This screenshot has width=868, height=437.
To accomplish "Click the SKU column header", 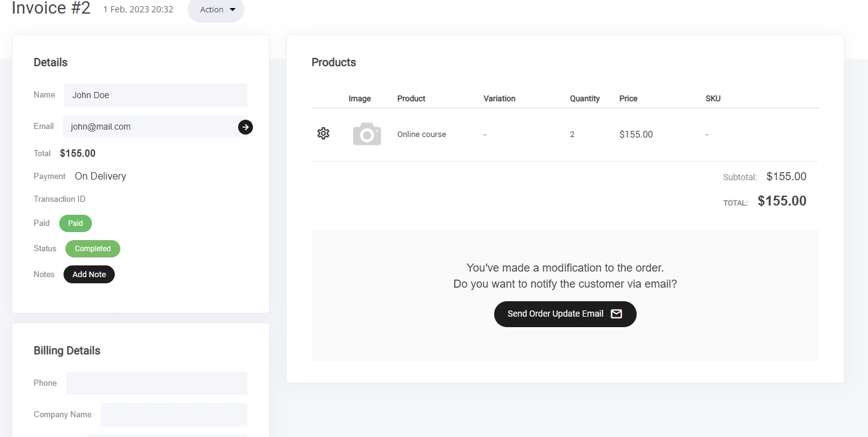I will [x=713, y=99].
